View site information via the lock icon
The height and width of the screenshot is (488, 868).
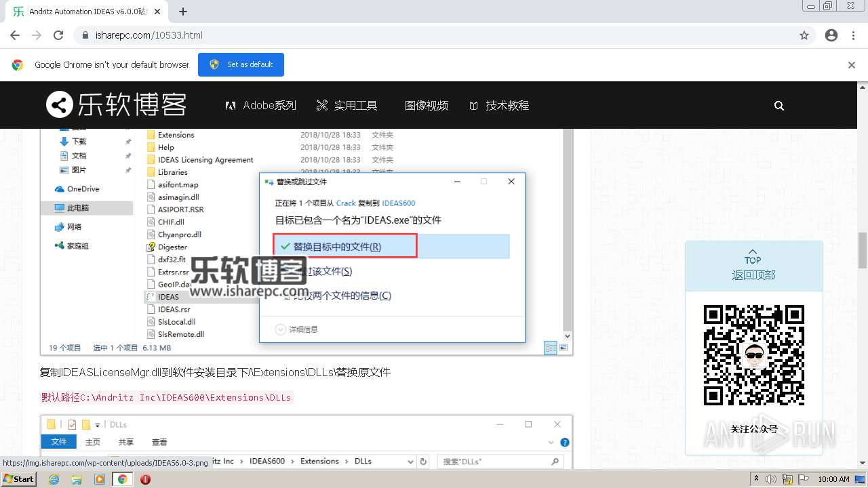point(85,35)
